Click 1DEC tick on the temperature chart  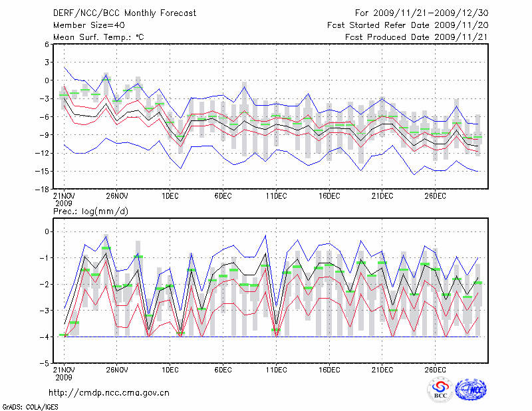coord(170,196)
